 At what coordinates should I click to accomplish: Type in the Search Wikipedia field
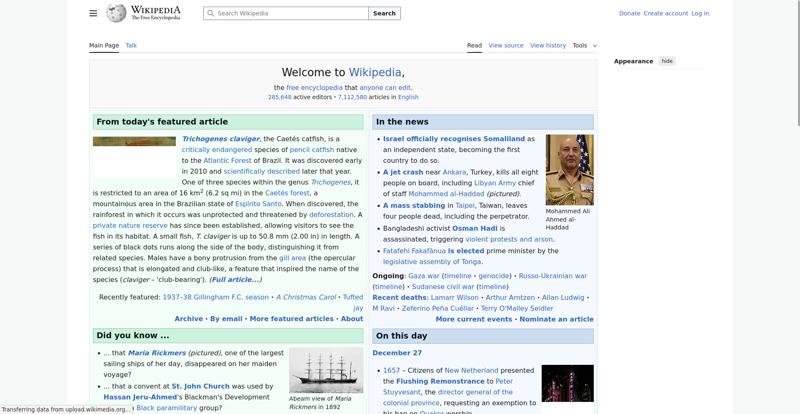click(290, 14)
